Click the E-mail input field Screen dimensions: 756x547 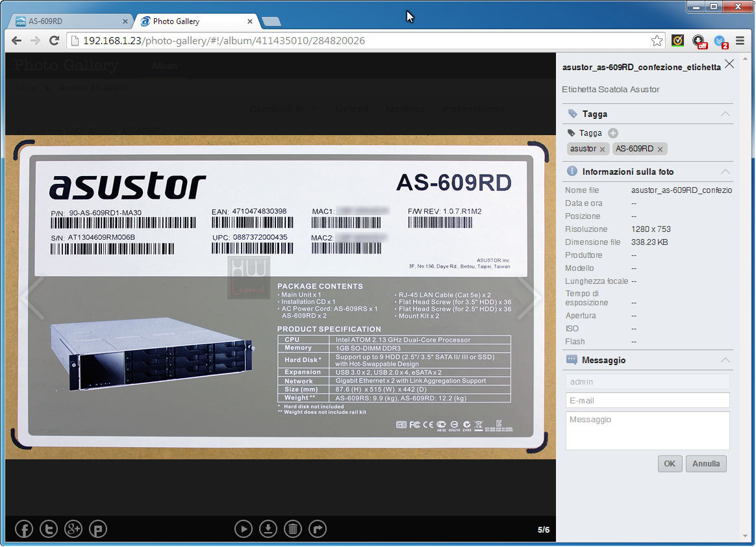648,400
